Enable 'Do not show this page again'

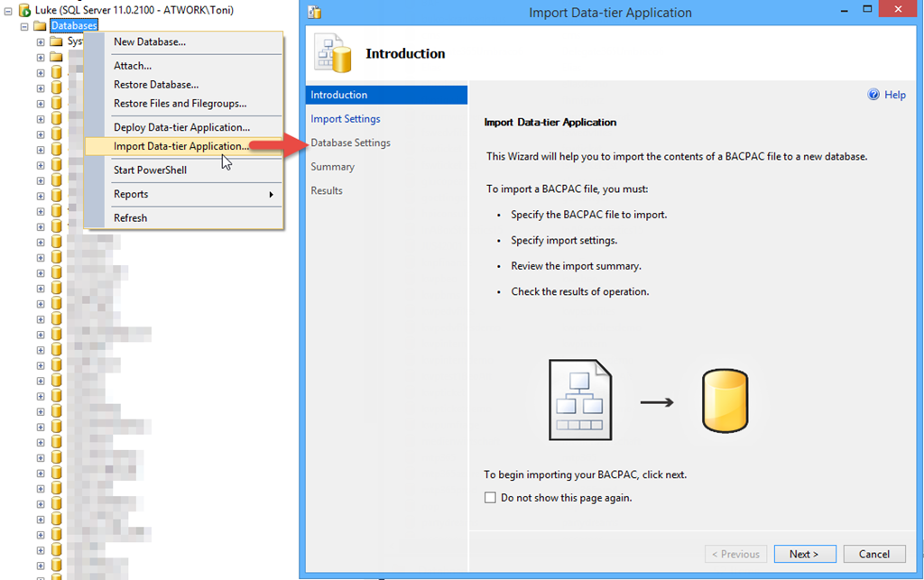490,498
